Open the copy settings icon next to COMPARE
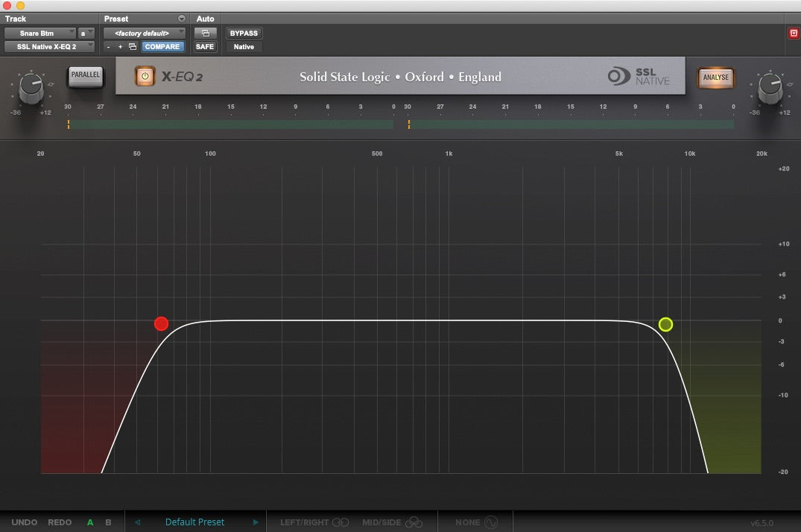Screen dimensions: 801x532 tap(133, 46)
